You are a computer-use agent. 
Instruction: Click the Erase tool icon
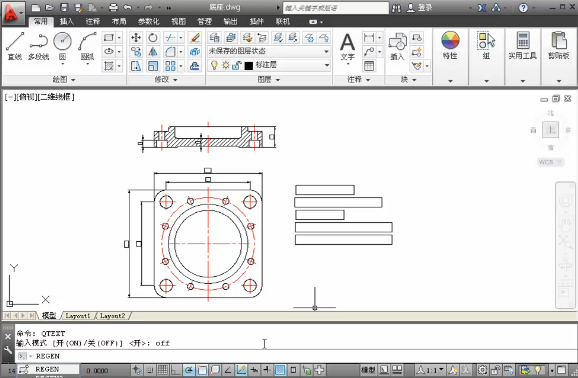(x=194, y=38)
